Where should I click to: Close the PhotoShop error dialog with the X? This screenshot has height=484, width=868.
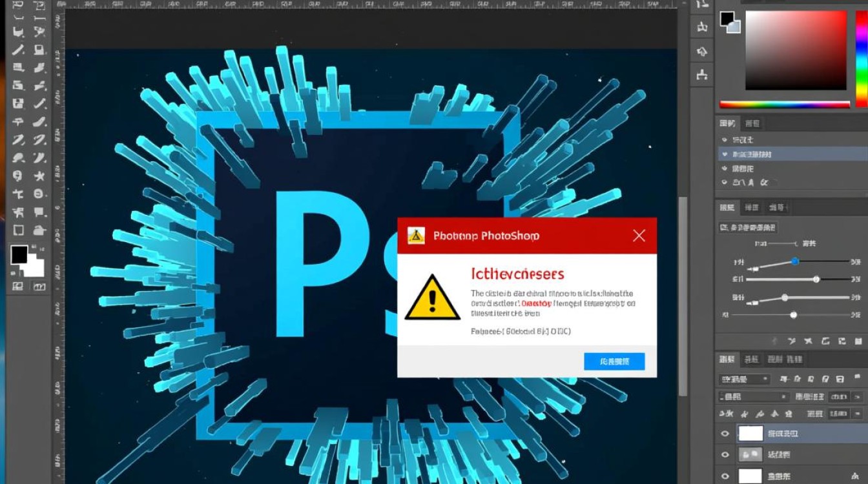click(x=639, y=236)
